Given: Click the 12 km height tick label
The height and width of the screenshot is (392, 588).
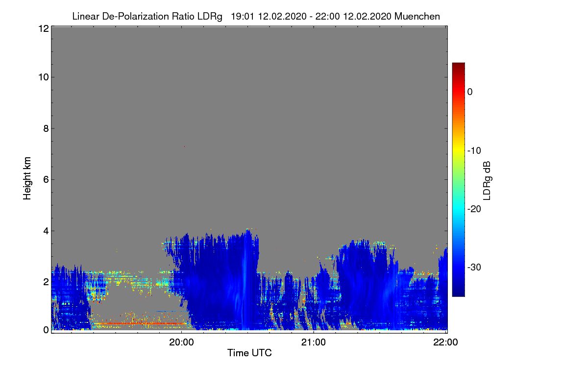Looking at the screenshot, I should [x=43, y=28].
